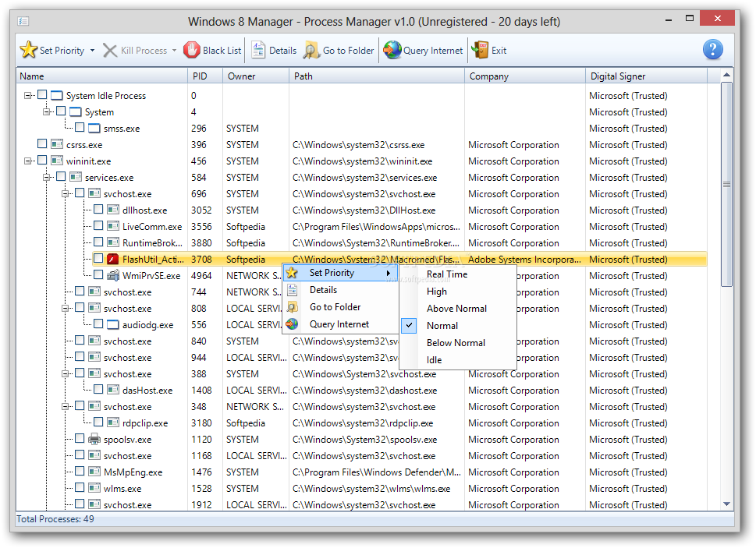Check the dllhost.exe checkbox
756x548 pixels.
pyautogui.click(x=98, y=210)
